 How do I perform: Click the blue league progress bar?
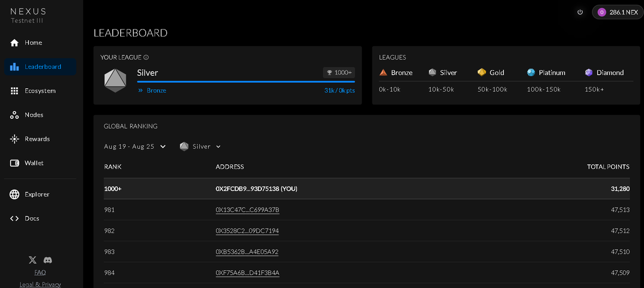[246, 82]
